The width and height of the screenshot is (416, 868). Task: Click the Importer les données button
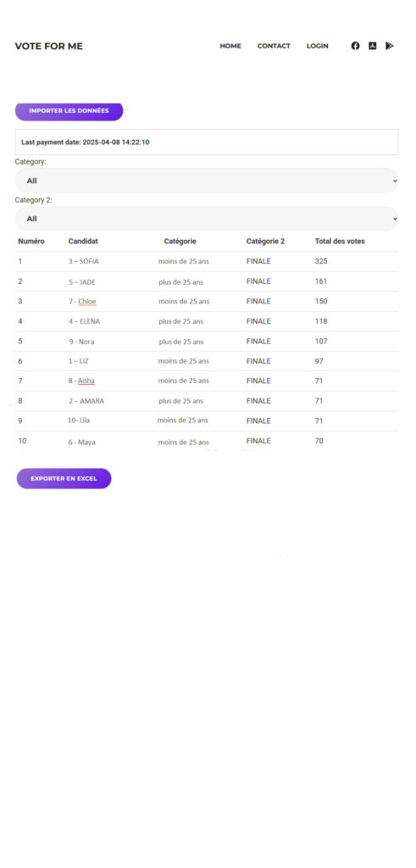coord(69,111)
